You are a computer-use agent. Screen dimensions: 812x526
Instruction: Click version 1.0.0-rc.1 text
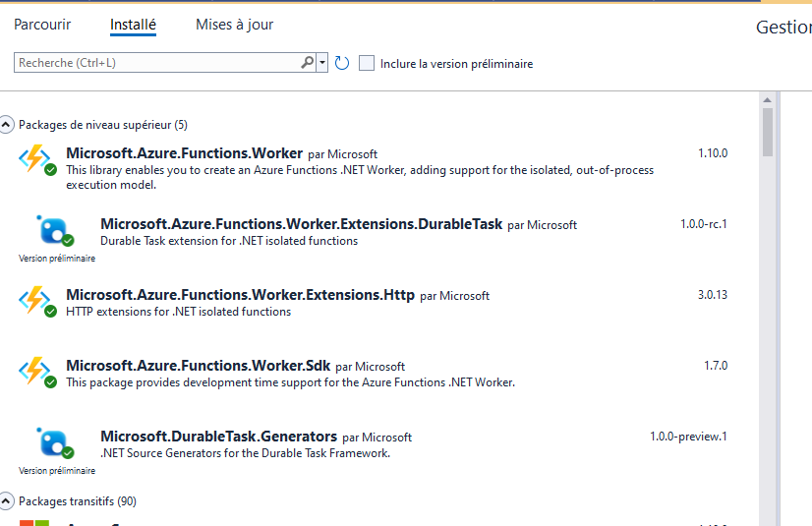click(x=704, y=224)
